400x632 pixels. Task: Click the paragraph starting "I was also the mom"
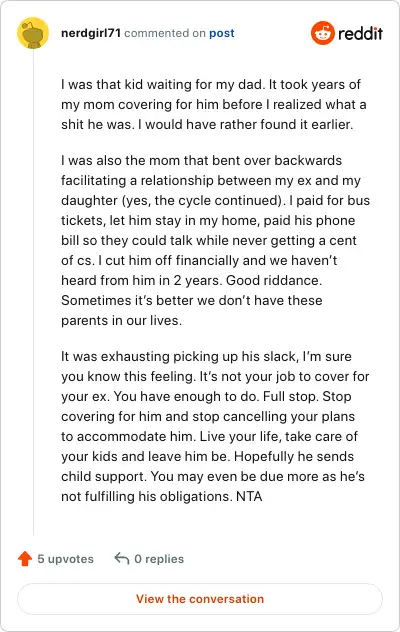tap(215, 240)
